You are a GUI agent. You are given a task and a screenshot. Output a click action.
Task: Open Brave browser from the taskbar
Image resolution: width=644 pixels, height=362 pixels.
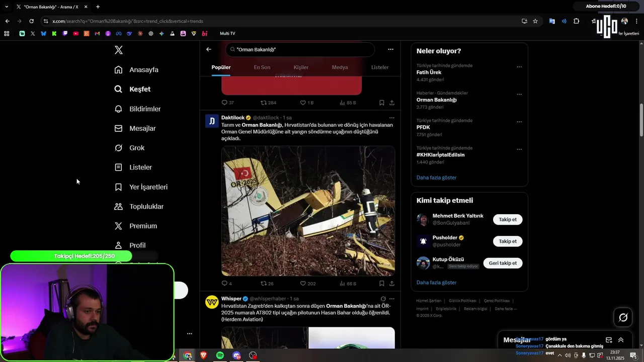pos(203,355)
